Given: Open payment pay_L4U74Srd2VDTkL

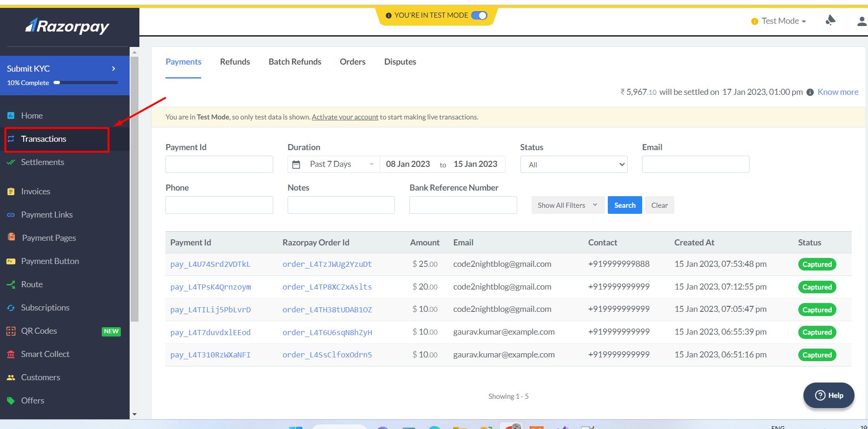Looking at the screenshot, I should point(210,264).
